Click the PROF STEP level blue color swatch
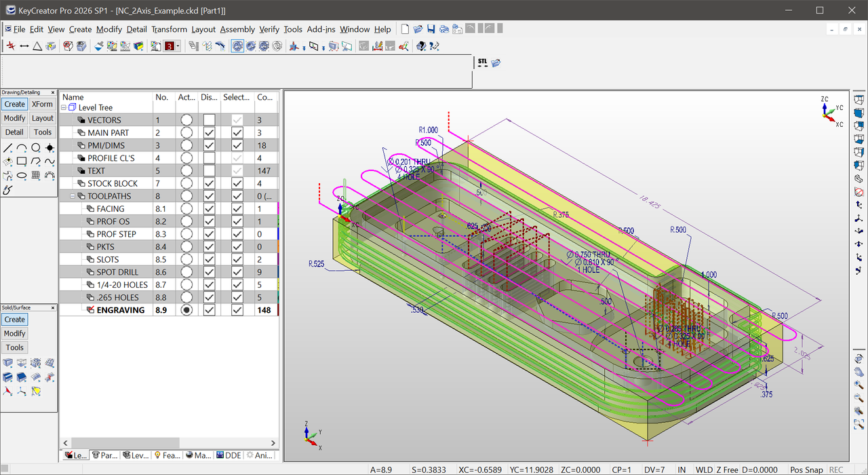Screen dimensions: 868x475 [x=278, y=234]
